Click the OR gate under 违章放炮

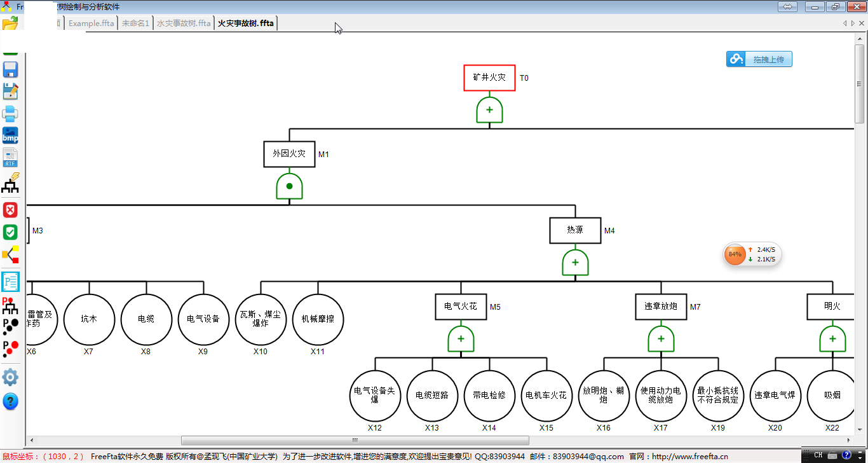pyautogui.click(x=661, y=339)
